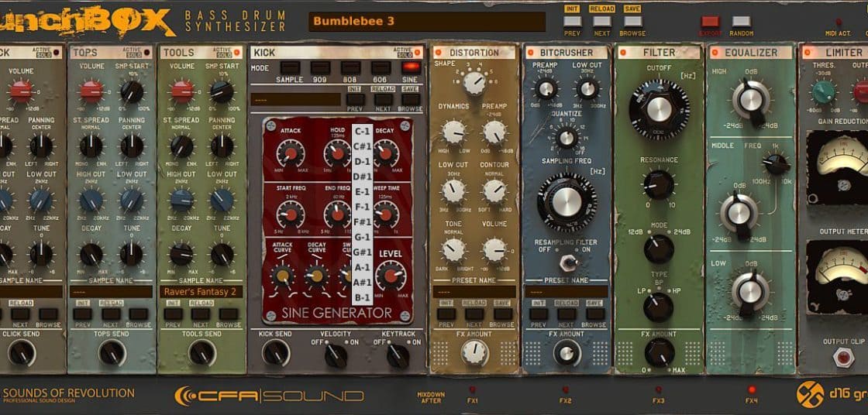
Task: Click the Sine Generator LEVEL knob
Action: pos(391,276)
